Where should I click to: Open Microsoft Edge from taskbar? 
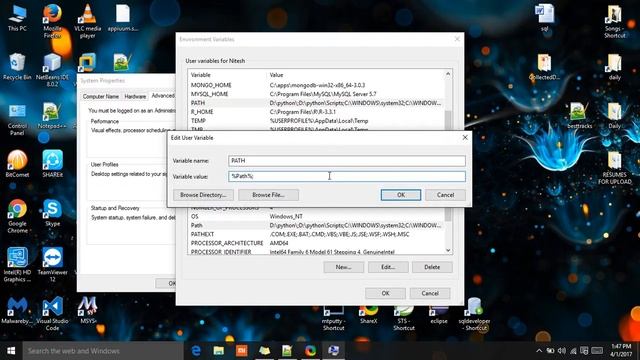click(x=196, y=351)
